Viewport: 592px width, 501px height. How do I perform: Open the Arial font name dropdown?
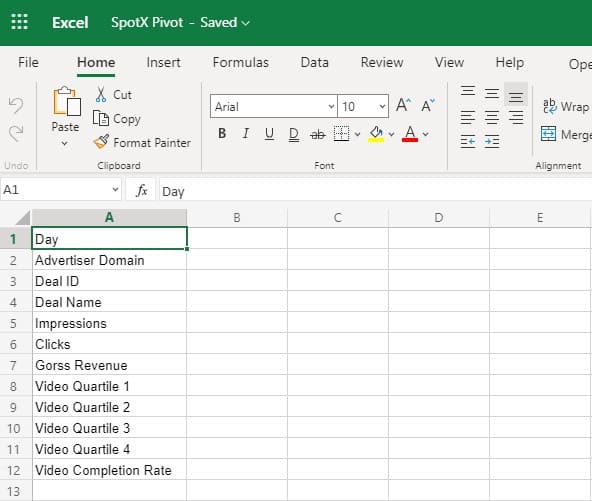pyautogui.click(x=274, y=106)
